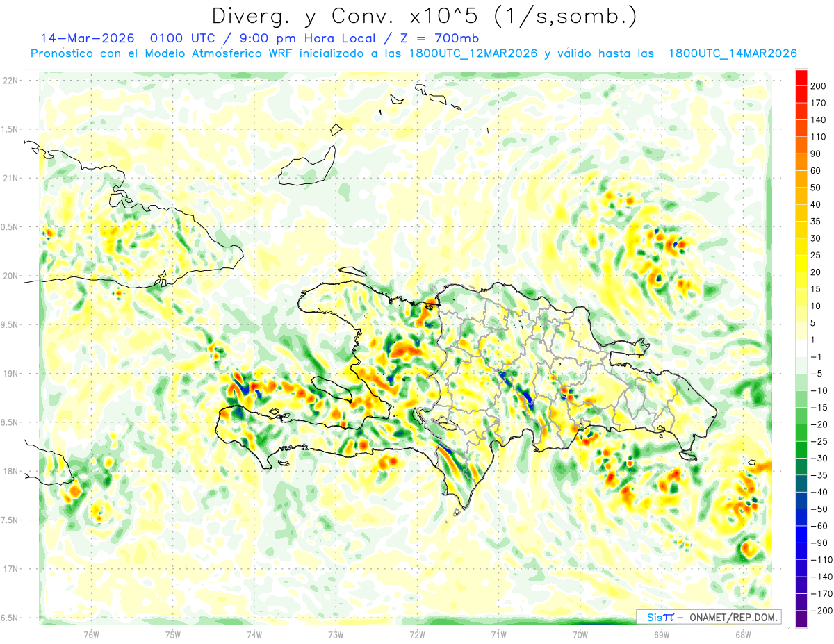
Task: Click the "9.5N" latitude label
Action: (x=10, y=324)
